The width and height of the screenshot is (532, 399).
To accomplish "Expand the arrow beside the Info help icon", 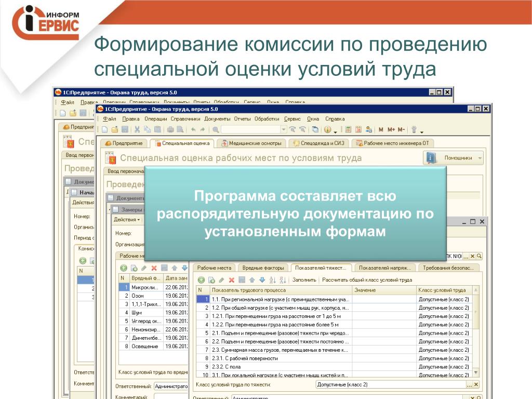I will coord(335,131).
